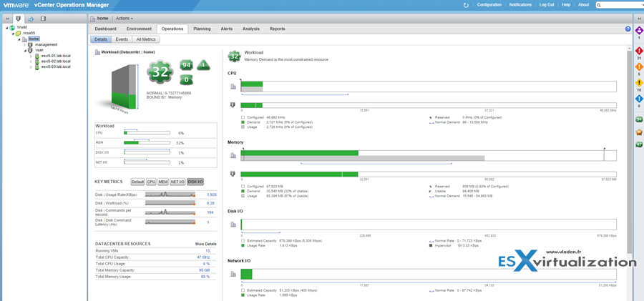This screenshot has height=301, width=644.
Task: Open the About link
Action: pyautogui.click(x=583, y=5)
